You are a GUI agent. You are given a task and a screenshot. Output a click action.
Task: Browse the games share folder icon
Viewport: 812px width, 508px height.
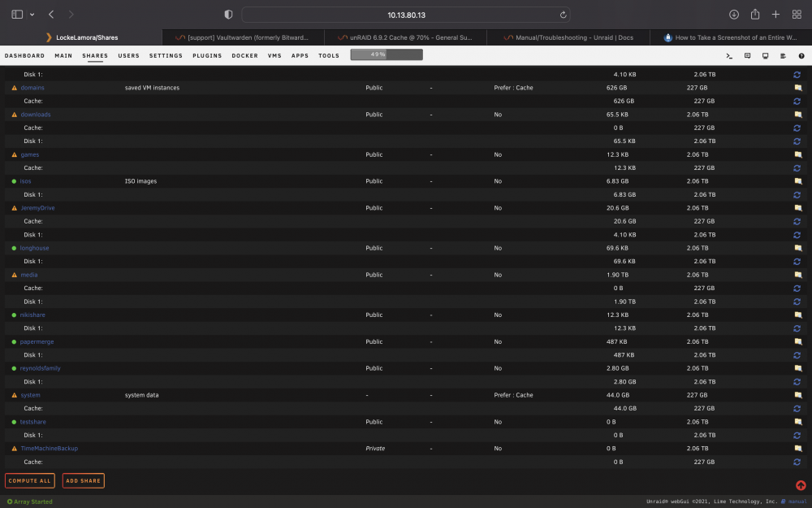[x=798, y=154]
